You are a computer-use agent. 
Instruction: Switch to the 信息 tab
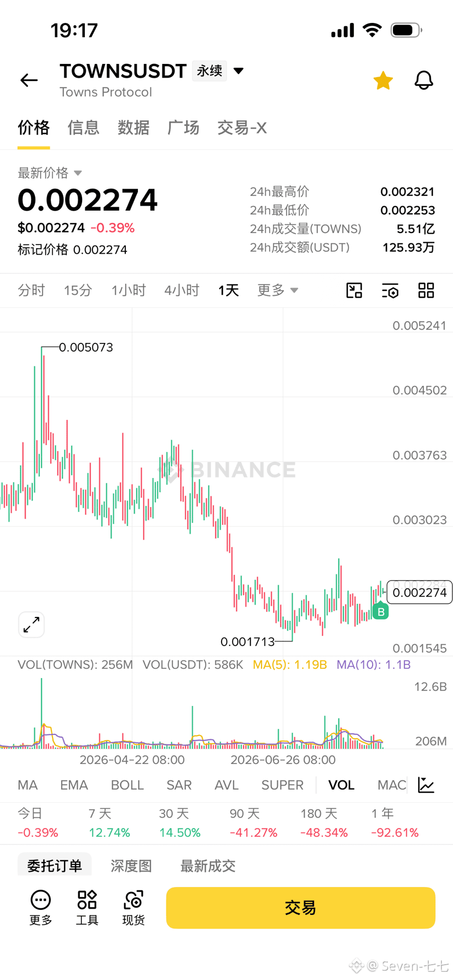pyautogui.click(x=83, y=127)
